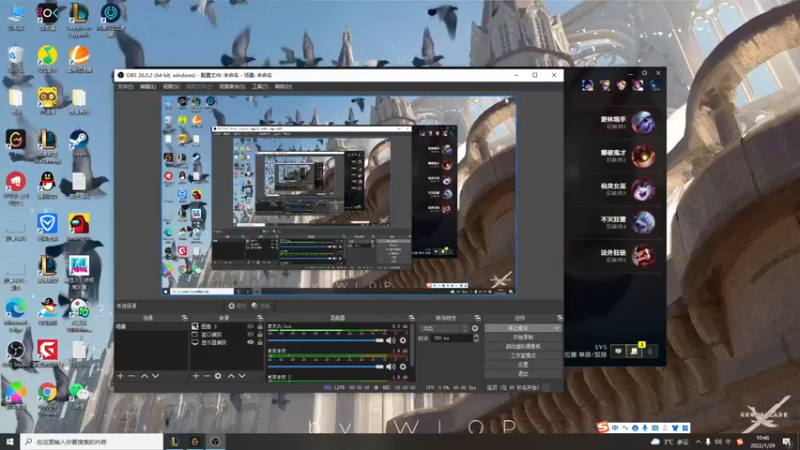Screen dimensions: 800x450
Task: Adjust transition duration stepper arrows
Action: coord(476,338)
